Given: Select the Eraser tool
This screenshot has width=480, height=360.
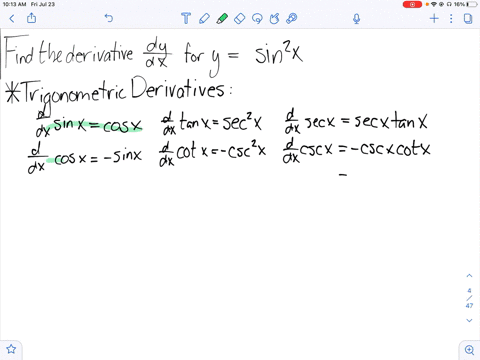Looking at the screenshot, I should point(240,18).
